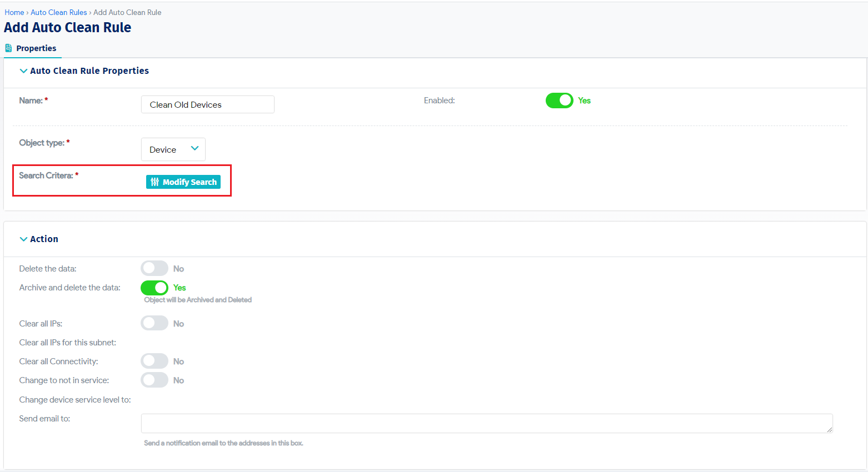Collapse the Action section chevron

pos(23,239)
